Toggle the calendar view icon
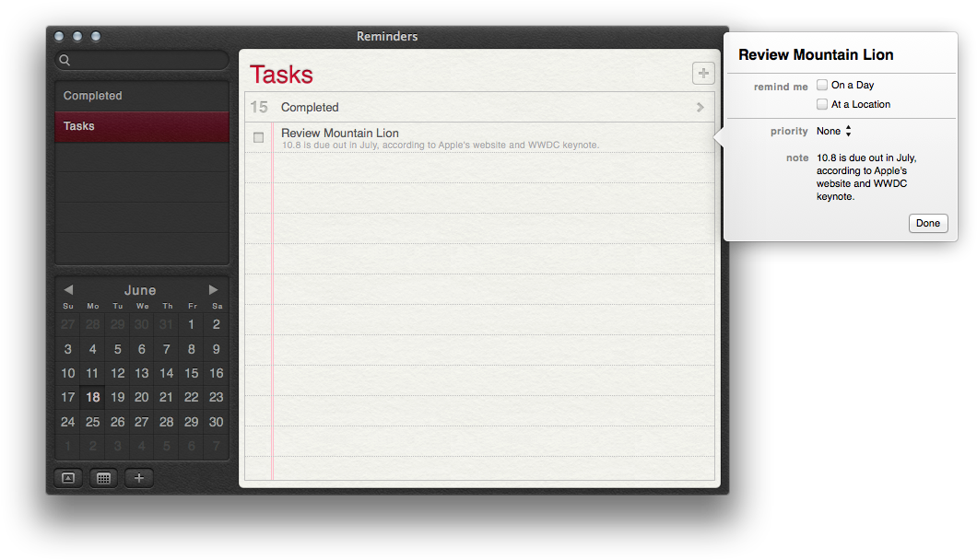The width and height of the screenshot is (977, 560). [x=103, y=478]
